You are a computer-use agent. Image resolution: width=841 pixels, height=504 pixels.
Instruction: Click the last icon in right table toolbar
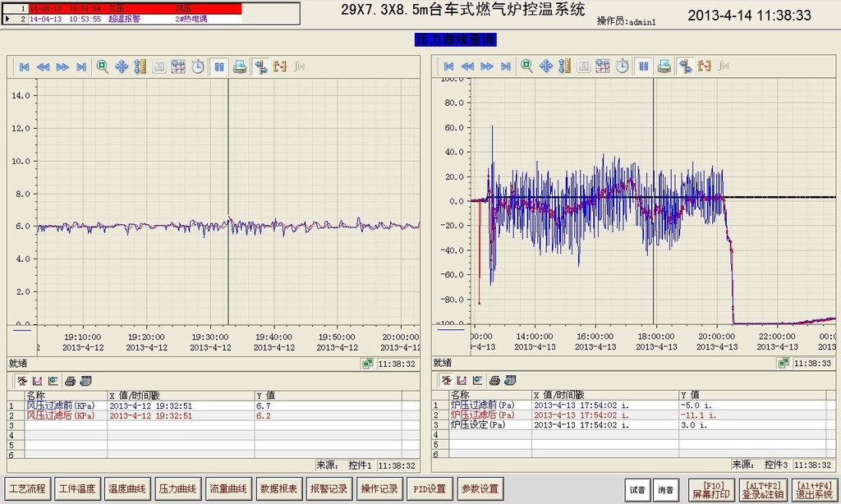click(511, 380)
